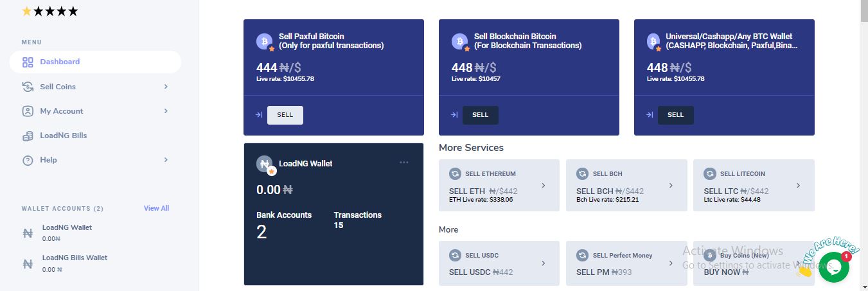Expand the Sell Coins menu
The width and height of the screenshot is (868, 291).
[x=94, y=87]
